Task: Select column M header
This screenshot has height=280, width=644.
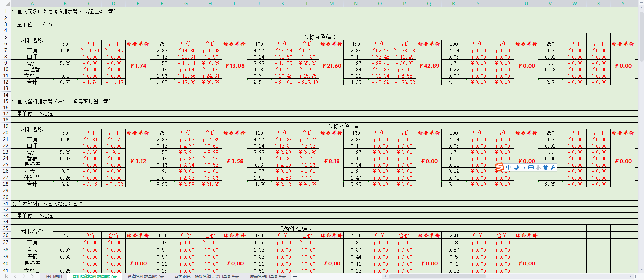Action: [x=331, y=3]
